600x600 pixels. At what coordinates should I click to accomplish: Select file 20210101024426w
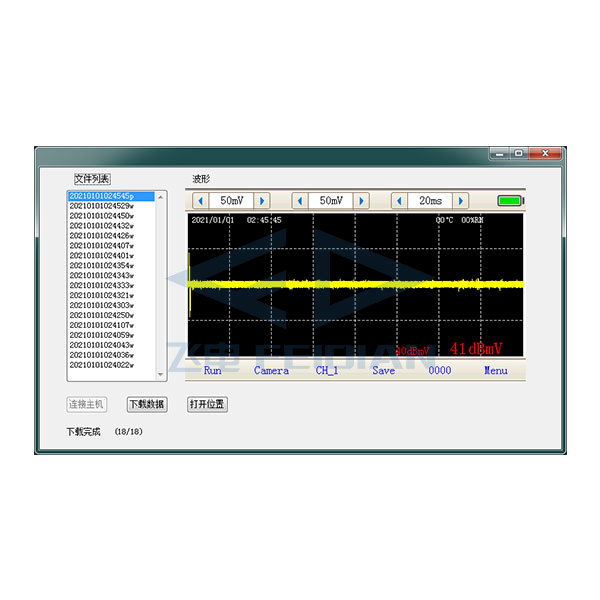coord(111,236)
